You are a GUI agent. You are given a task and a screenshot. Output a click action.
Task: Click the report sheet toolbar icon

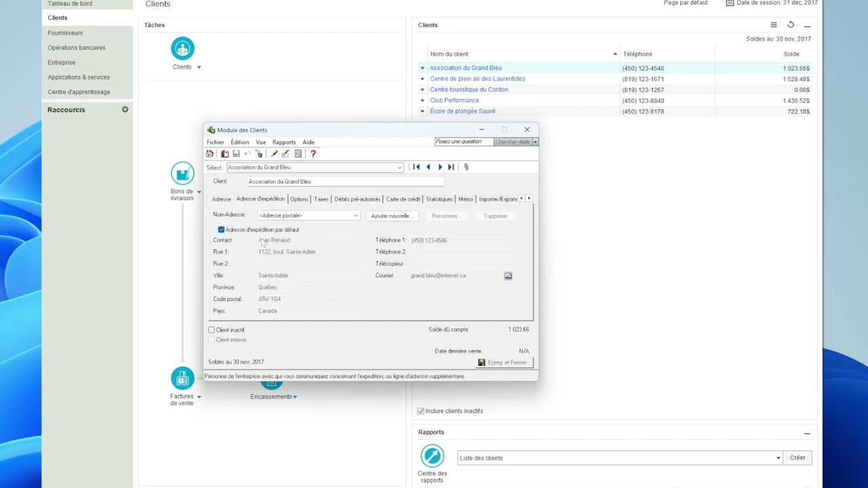point(298,154)
